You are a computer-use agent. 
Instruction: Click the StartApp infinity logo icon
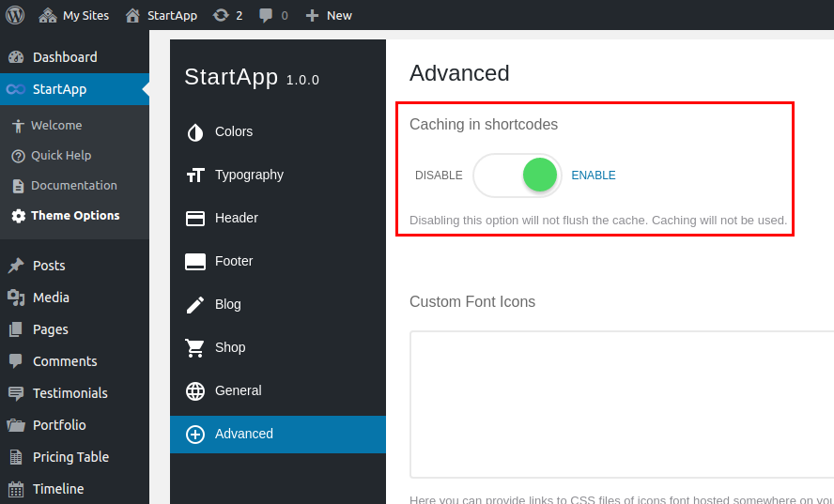click(15, 89)
